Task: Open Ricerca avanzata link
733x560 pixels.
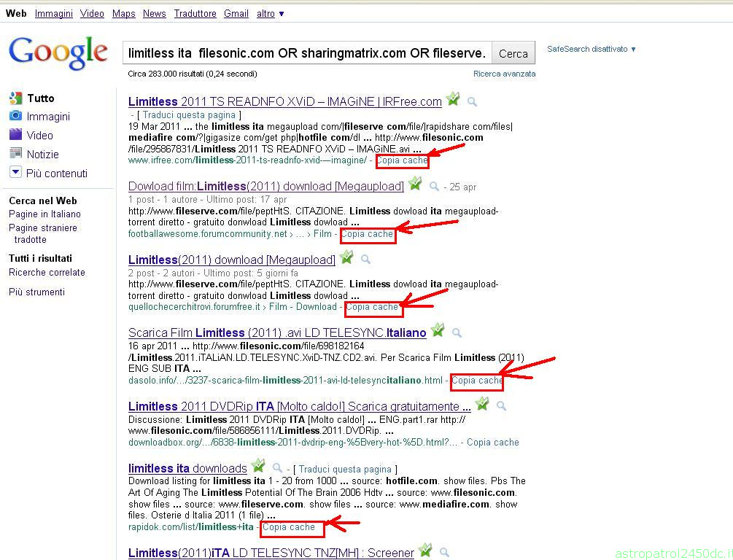Action: [x=505, y=74]
